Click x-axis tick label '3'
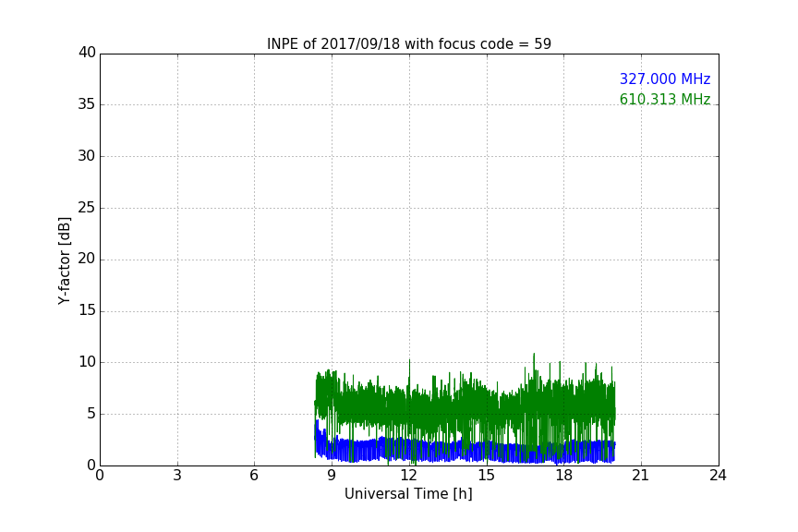Viewport: 798px width, 532px height. tap(177, 476)
